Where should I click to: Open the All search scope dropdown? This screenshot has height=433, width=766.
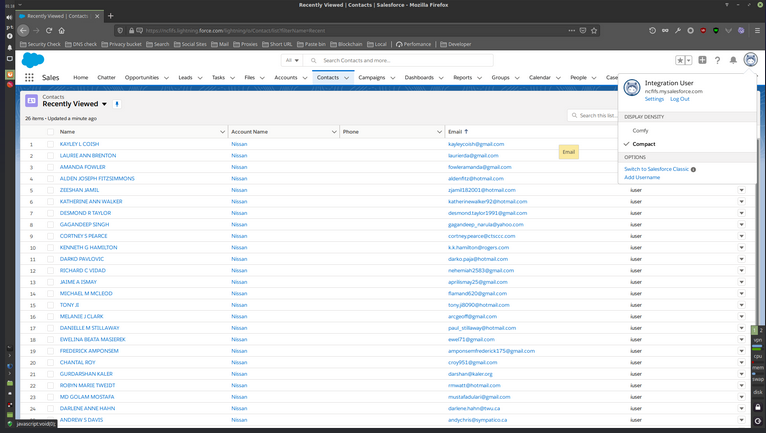coord(292,61)
